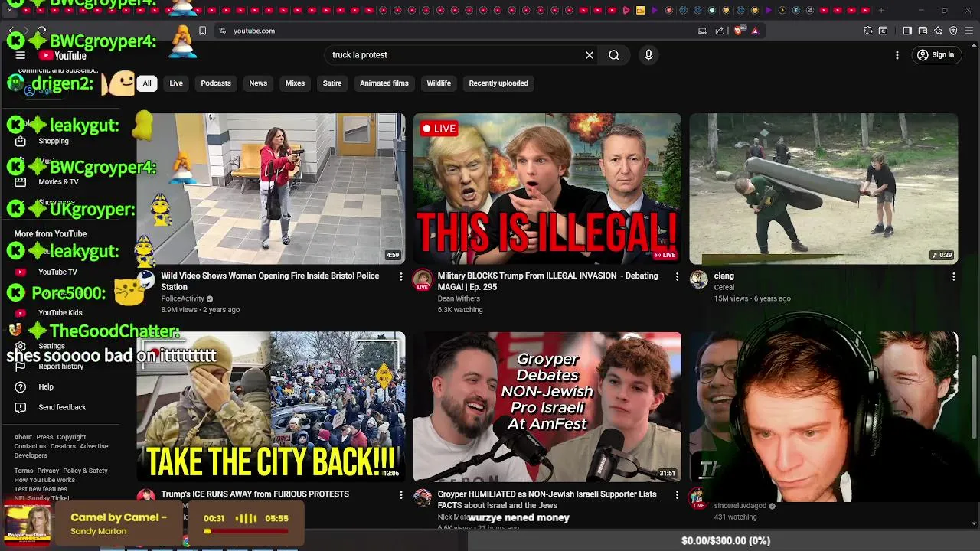View site information icon beside youtube.com
Screen dimensions: 980x551
(x=222, y=31)
